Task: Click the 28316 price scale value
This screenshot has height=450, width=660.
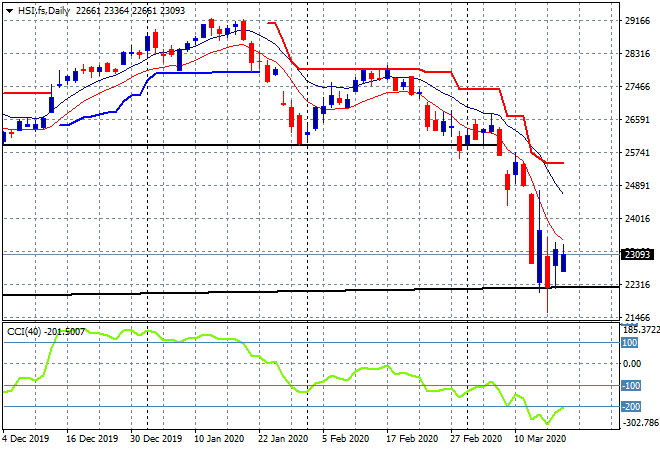Action: pos(637,54)
